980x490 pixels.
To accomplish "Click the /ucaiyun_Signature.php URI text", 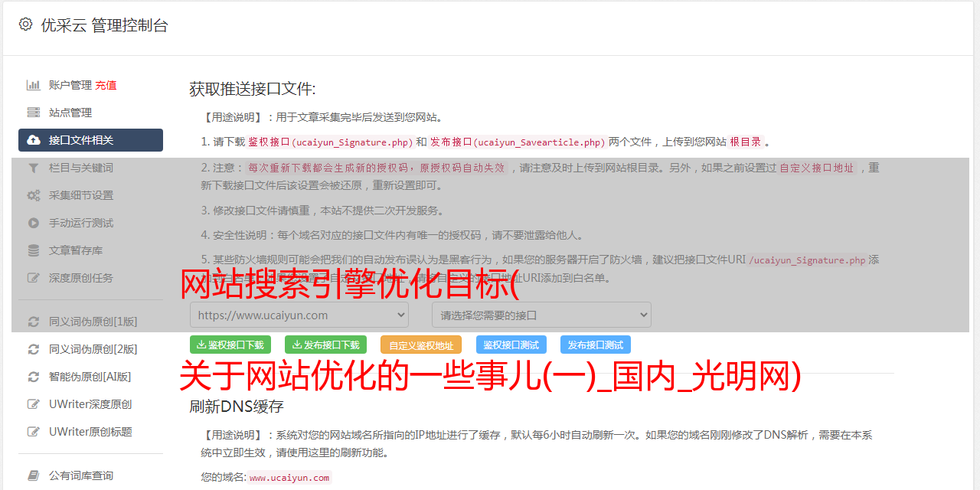I will (x=807, y=260).
